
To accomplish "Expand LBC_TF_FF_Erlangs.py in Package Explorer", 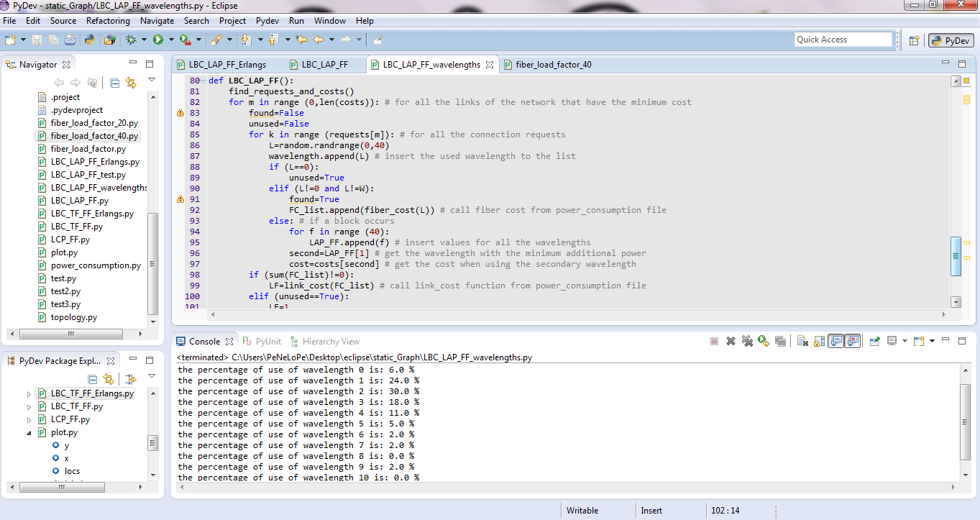I will (29, 393).
